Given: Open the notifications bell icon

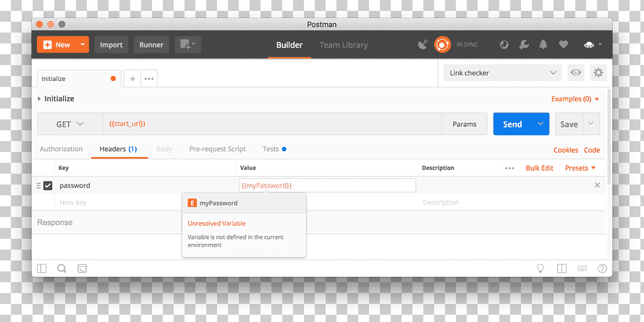Looking at the screenshot, I should 543,45.
